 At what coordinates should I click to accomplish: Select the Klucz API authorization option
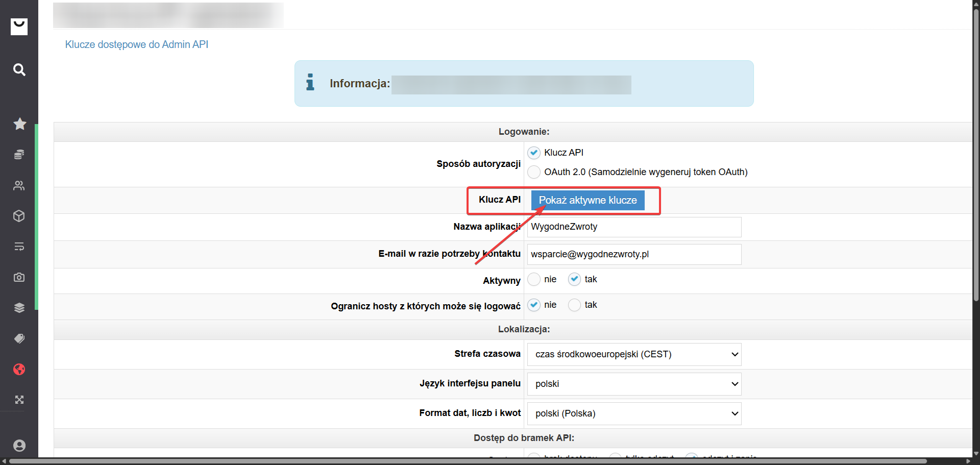click(534, 153)
